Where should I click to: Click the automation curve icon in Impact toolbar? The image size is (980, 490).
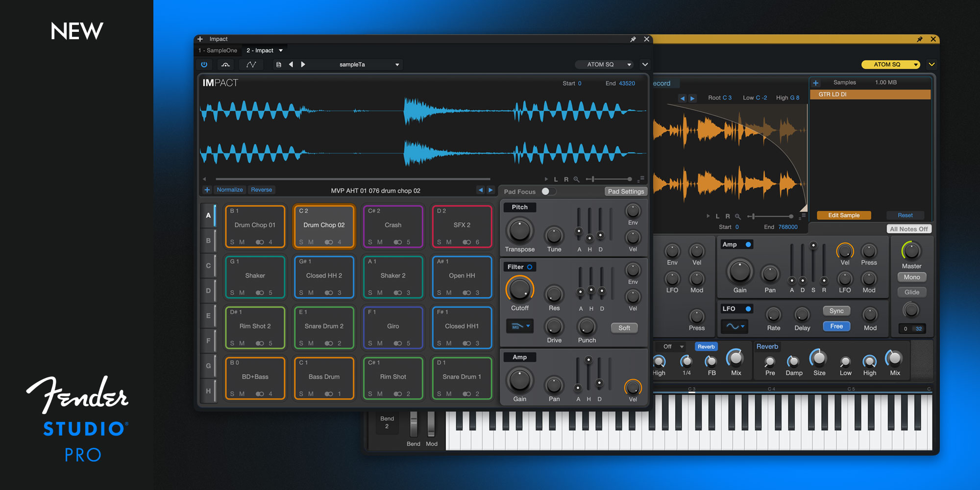click(251, 64)
